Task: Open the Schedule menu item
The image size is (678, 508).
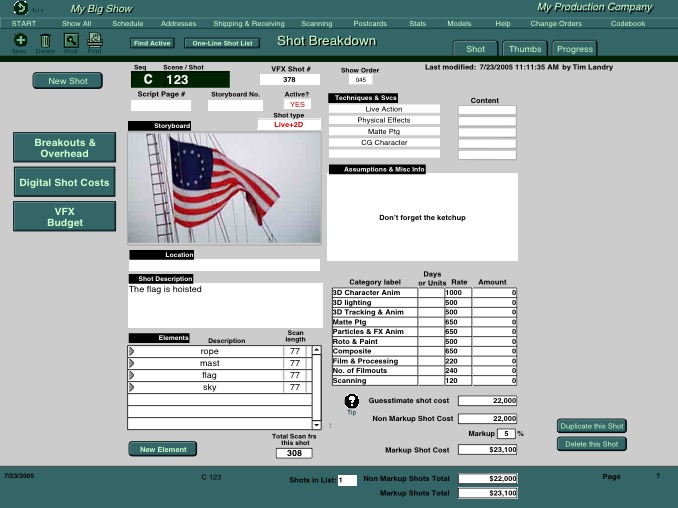Action: coord(127,22)
